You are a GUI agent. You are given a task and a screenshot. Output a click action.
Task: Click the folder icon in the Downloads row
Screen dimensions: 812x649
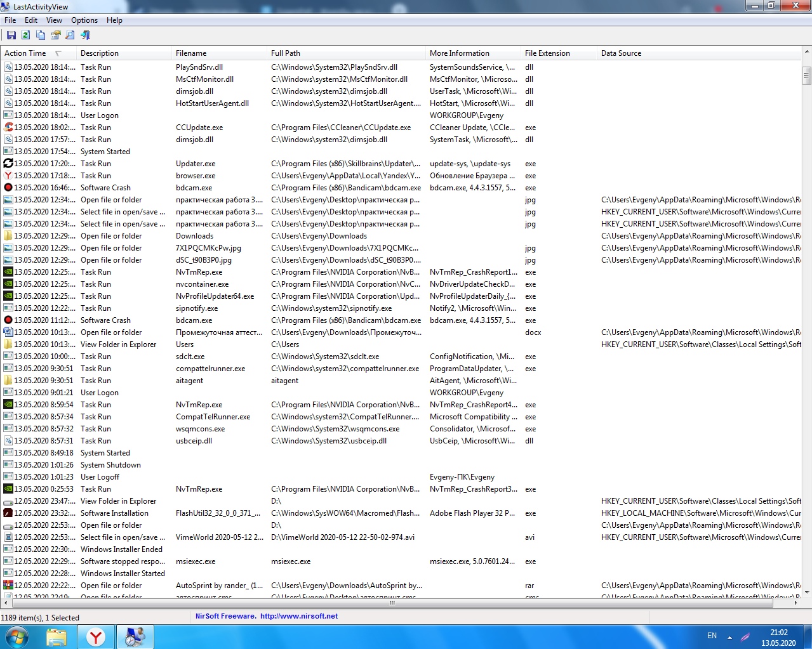8,236
